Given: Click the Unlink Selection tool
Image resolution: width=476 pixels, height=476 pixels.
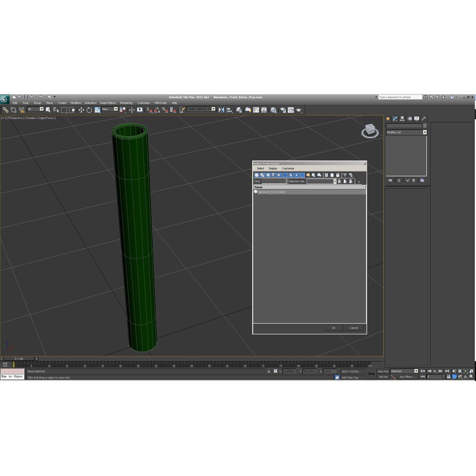Looking at the screenshot, I should pos(13,110).
